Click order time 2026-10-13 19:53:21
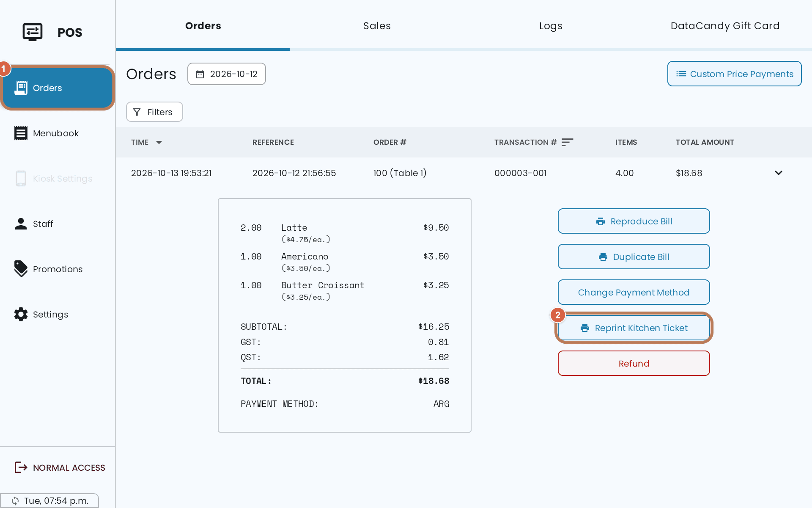This screenshot has width=812, height=508. (171, 173)
